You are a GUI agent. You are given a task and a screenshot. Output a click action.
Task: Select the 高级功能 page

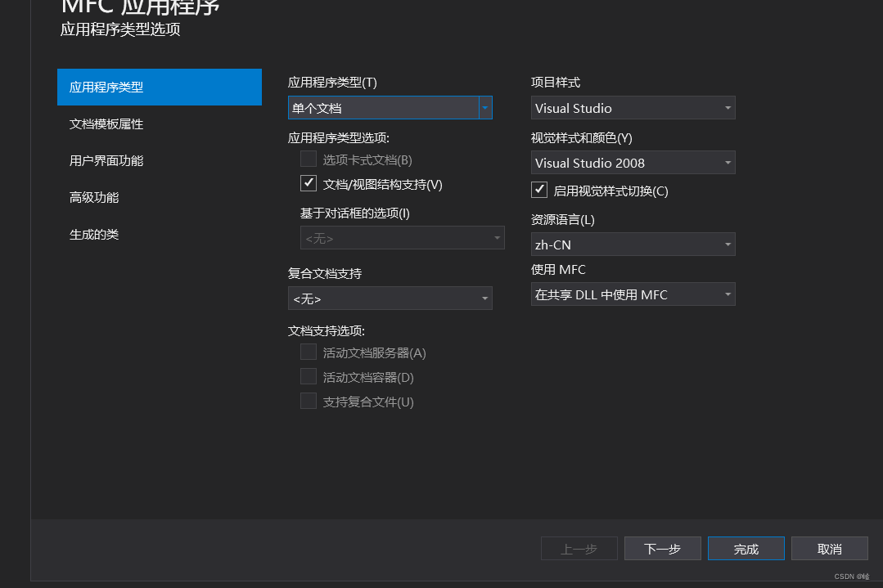pos(94,197)
